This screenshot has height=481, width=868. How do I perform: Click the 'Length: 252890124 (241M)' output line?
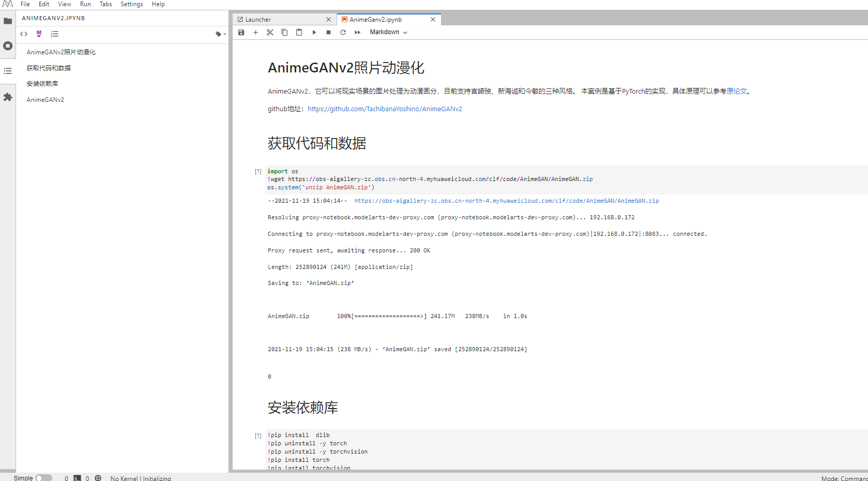point(340,267)
